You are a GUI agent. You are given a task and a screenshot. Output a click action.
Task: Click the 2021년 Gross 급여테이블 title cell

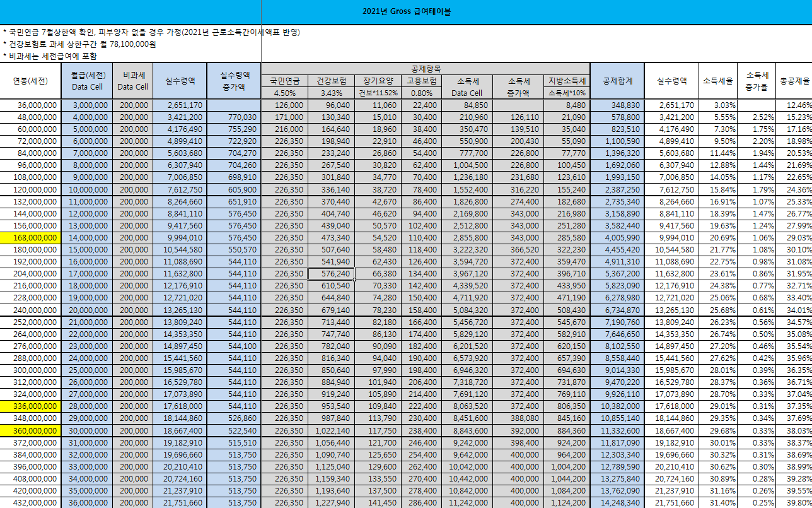[x=406, y=11]
